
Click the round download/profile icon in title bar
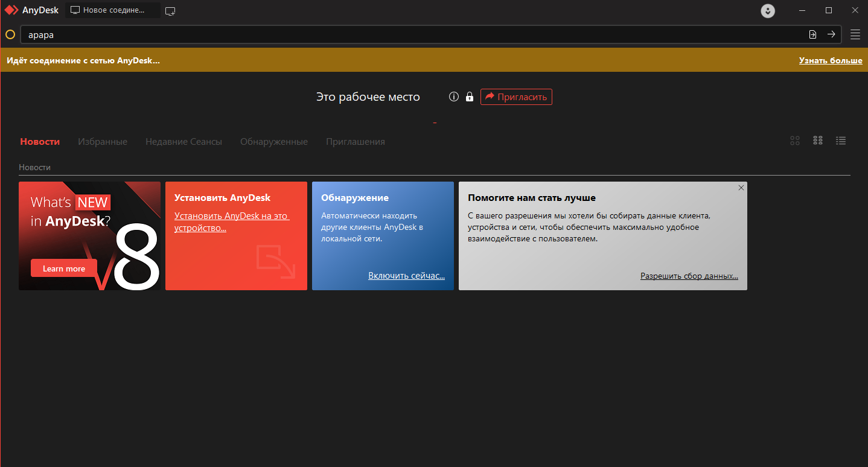pyautogui.click(x=768, y=11)
